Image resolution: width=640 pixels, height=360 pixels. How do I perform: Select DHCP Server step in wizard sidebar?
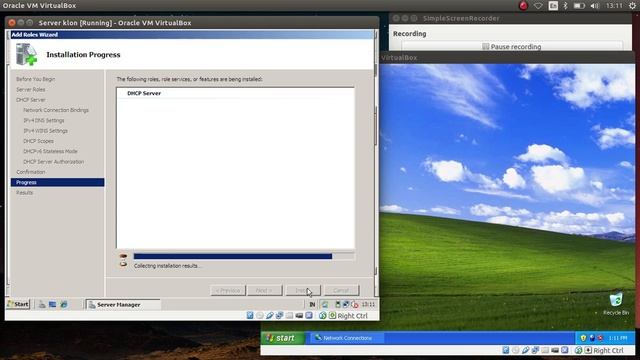[x=31, y=100]
